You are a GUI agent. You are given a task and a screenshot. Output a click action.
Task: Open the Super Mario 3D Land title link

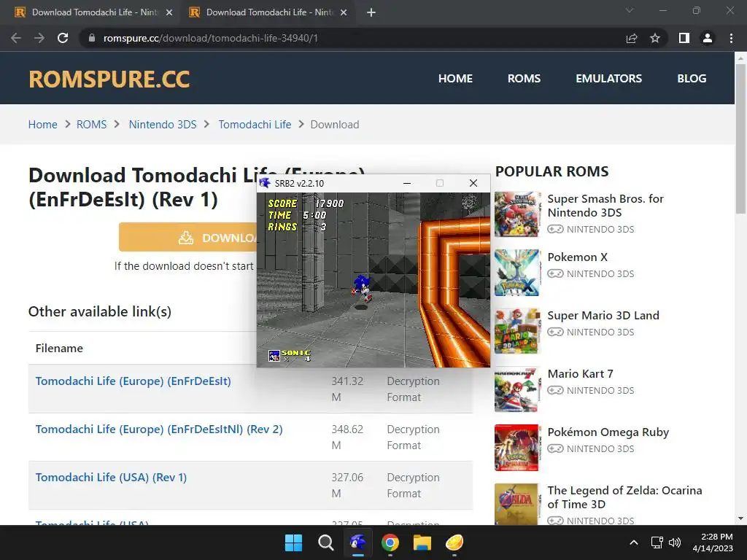tap(603, 316)
